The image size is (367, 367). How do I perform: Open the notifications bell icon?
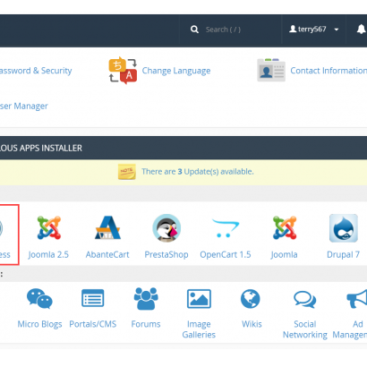click(361, 29)
